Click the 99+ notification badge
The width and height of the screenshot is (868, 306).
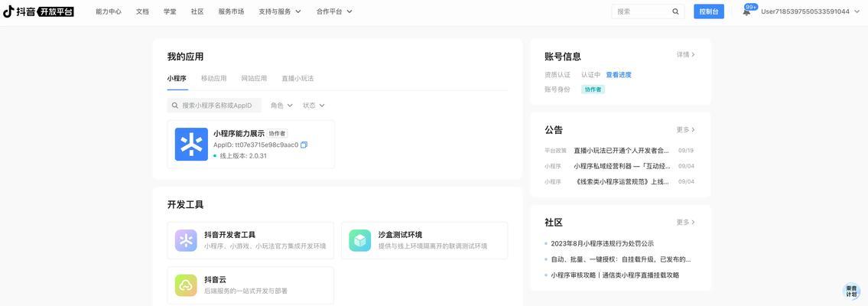pos(752,7)
